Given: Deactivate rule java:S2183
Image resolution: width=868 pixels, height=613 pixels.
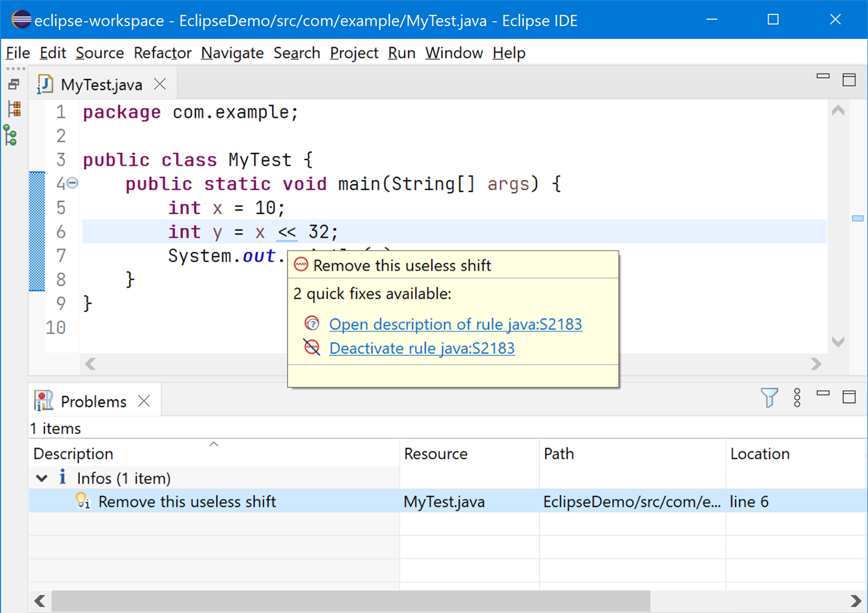Looking at the screenshot, I should [x=422, y=348].
